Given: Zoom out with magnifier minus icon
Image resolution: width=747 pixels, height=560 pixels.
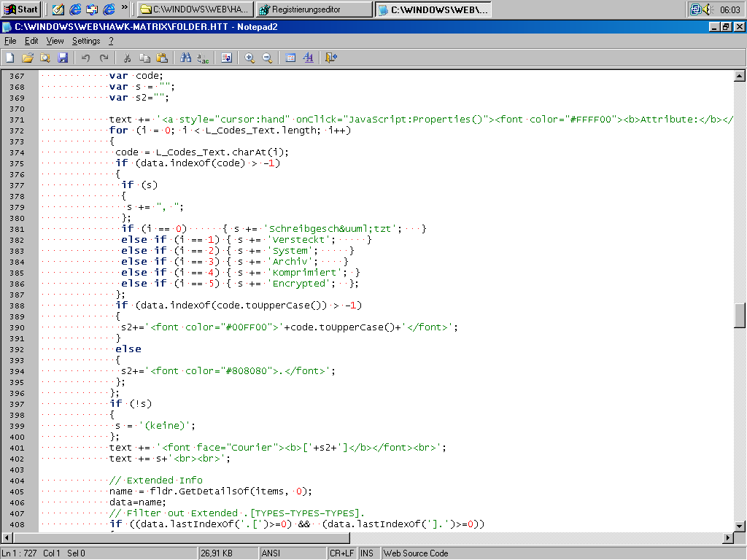Looking at the screenshot, I should click(267, 58).
